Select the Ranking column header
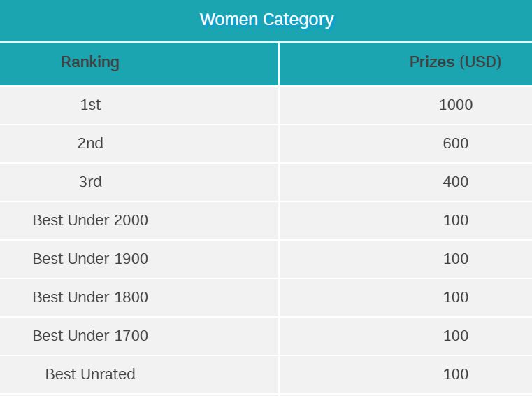The image size is (532, 396). point(90,62)
